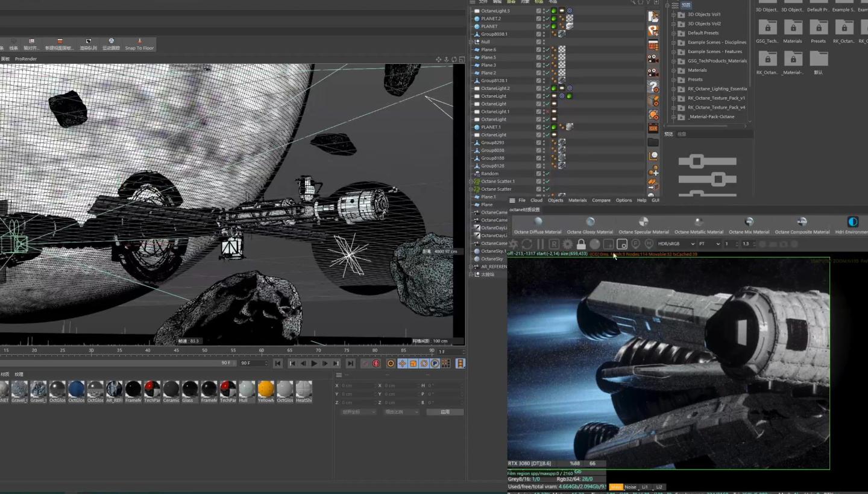Expand Octane Scatter.1 object hierarchy

[x=471, y=182]
